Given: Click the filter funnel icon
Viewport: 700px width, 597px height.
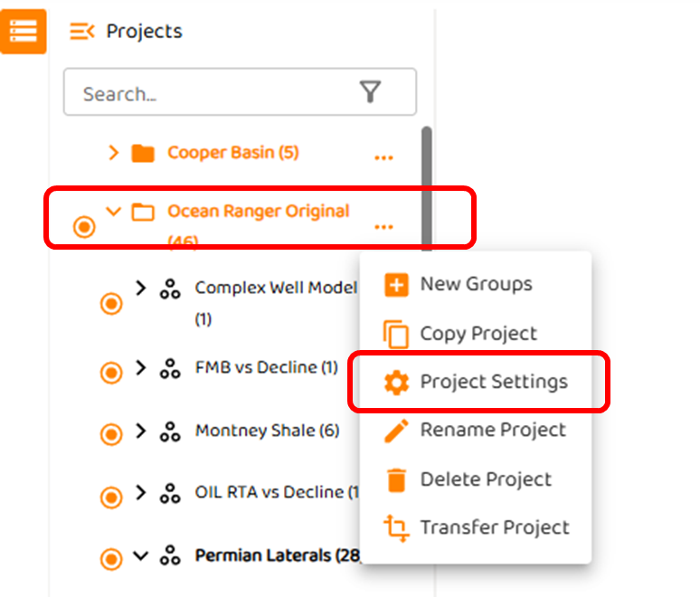Looking at the screenshot, I should click(x=370, y=92).
